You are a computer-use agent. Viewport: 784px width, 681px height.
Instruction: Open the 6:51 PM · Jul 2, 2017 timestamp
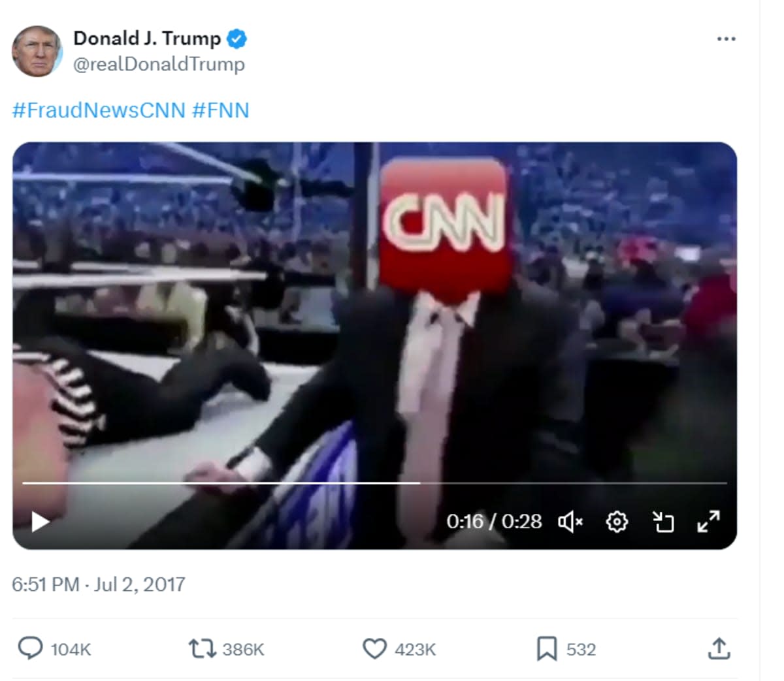tap(99, 584)
